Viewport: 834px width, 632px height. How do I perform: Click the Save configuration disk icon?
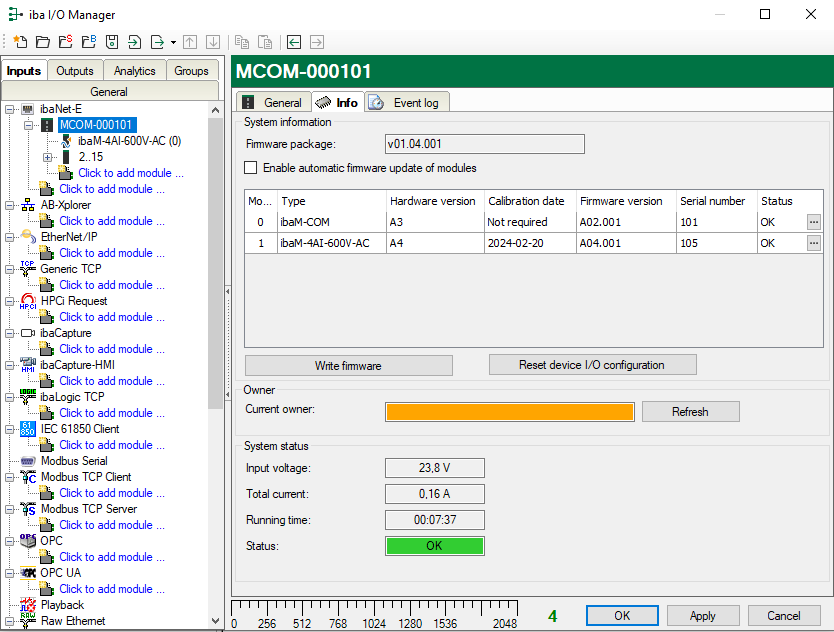112,42
